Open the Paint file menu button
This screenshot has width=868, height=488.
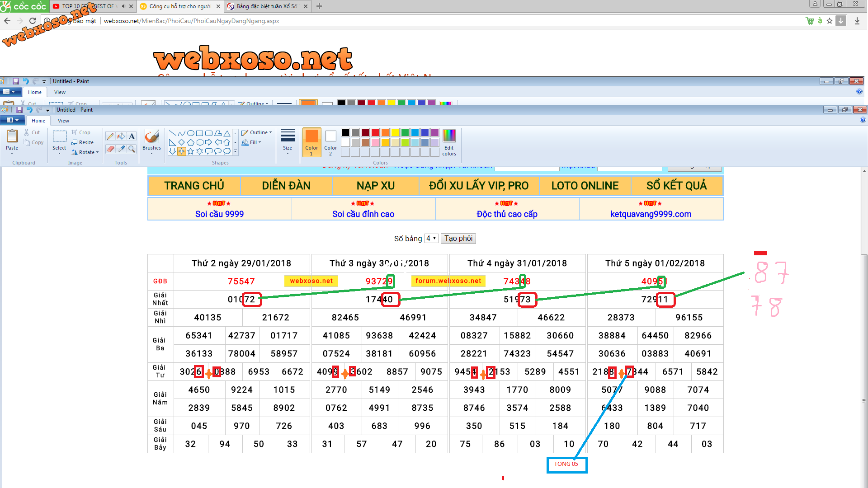12,120
